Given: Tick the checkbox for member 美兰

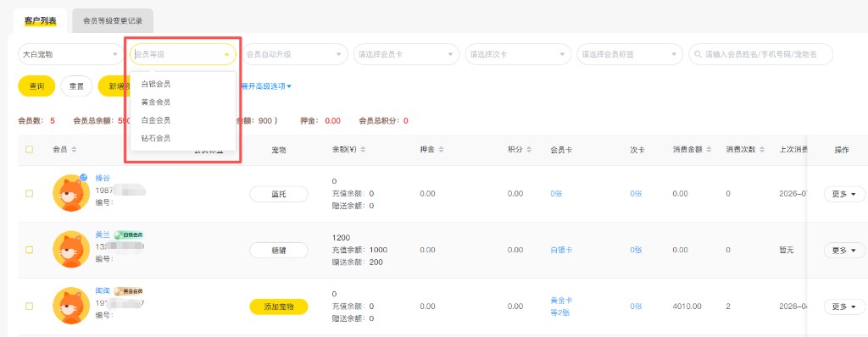Looking at the screenshot, I should [30, 250].
